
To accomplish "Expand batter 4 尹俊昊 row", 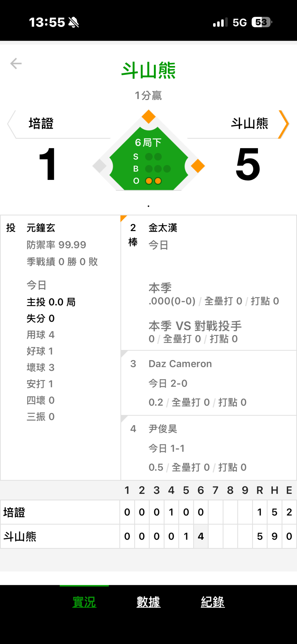I will 208,448.
